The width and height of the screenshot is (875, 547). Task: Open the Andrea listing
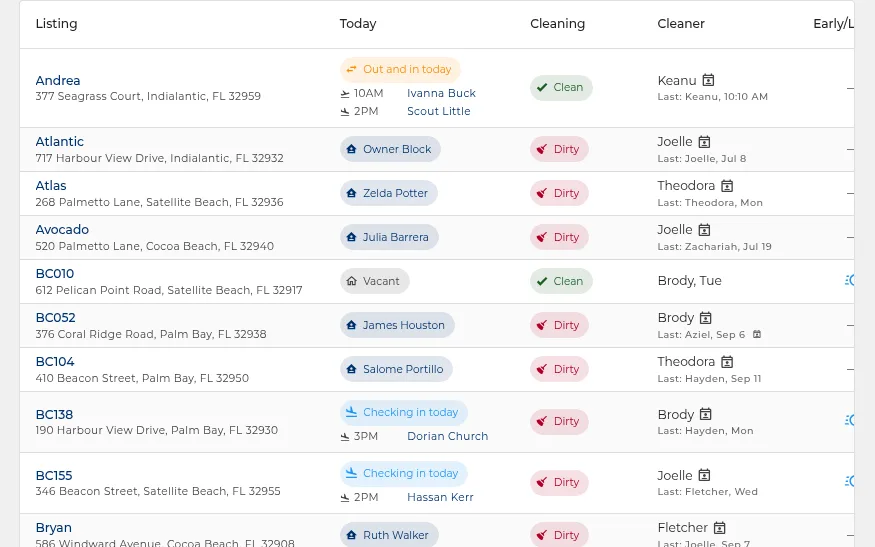pos(57,80)
